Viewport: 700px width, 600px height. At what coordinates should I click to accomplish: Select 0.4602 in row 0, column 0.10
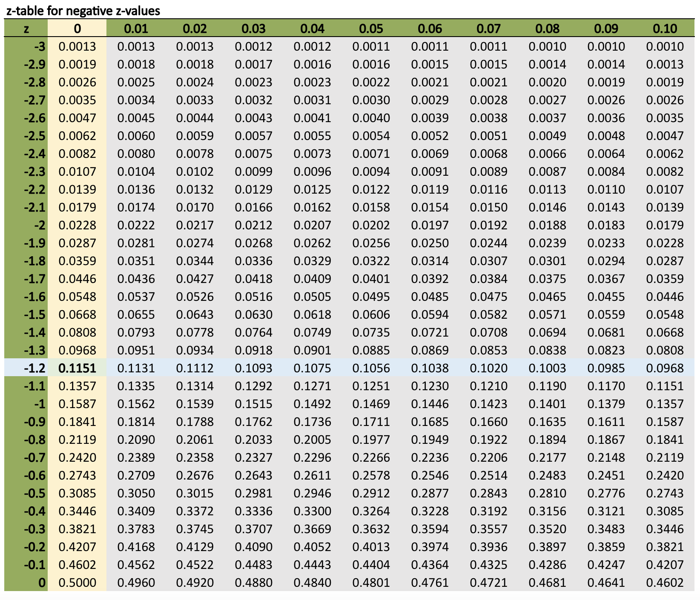point(665,583)
